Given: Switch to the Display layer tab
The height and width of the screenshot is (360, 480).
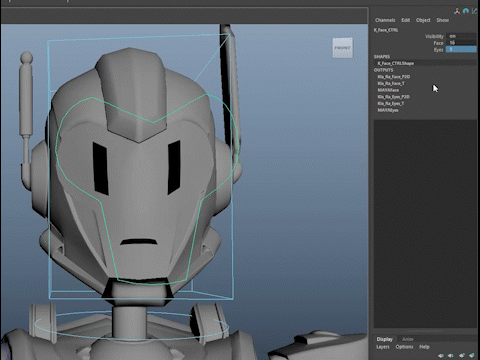Looking at the screenshot, I should point(385,339).
